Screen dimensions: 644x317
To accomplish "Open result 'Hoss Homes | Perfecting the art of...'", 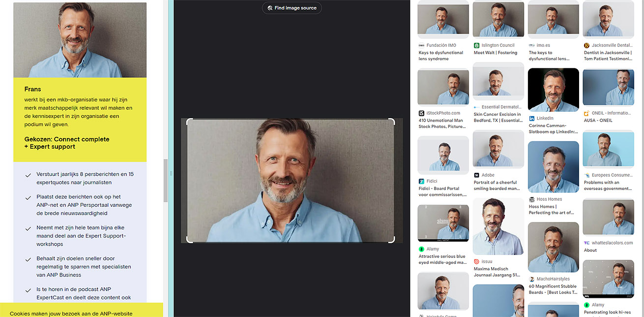I will (x=551, y=210).
